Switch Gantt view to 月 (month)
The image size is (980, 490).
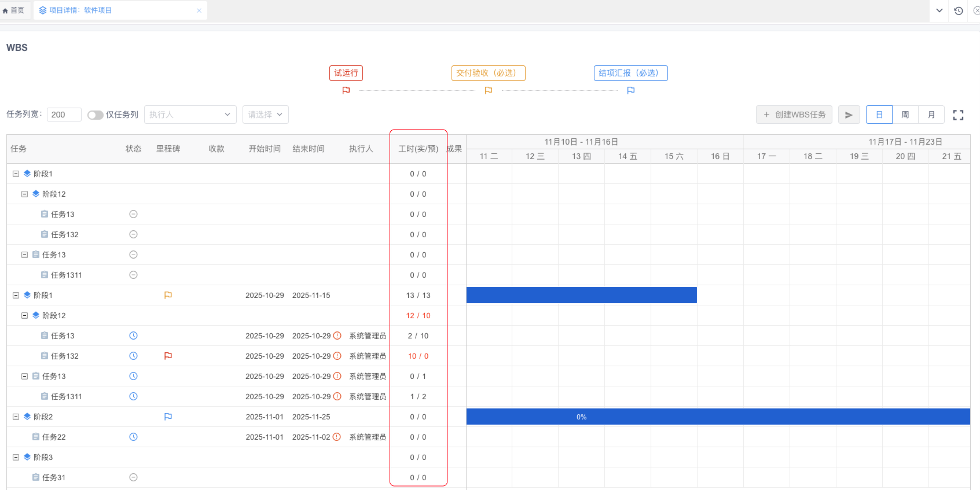931,115
